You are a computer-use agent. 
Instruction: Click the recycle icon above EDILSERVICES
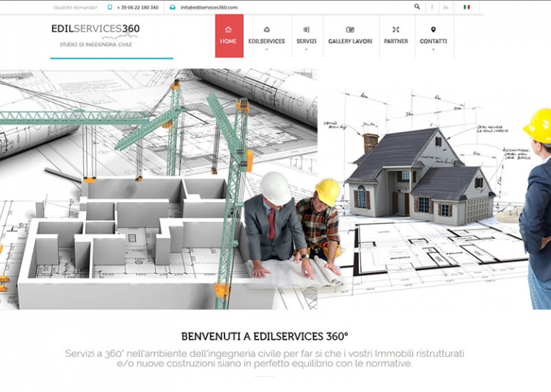point(267,29)
